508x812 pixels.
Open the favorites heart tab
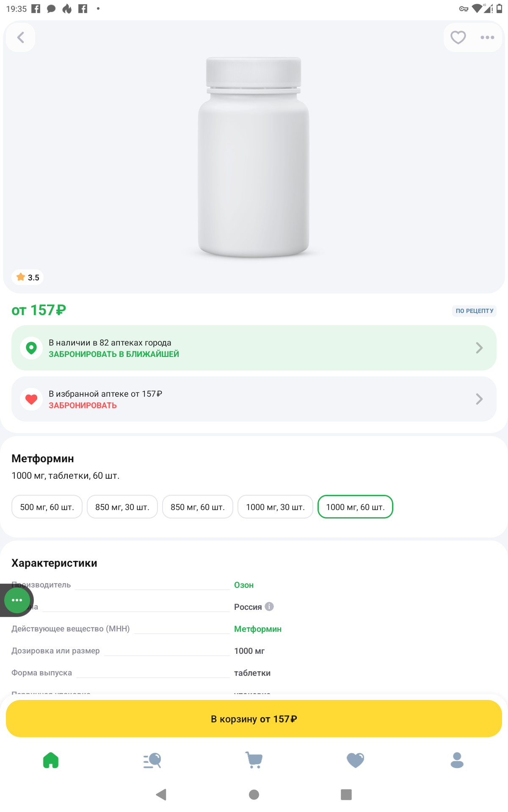pos(356,760)
